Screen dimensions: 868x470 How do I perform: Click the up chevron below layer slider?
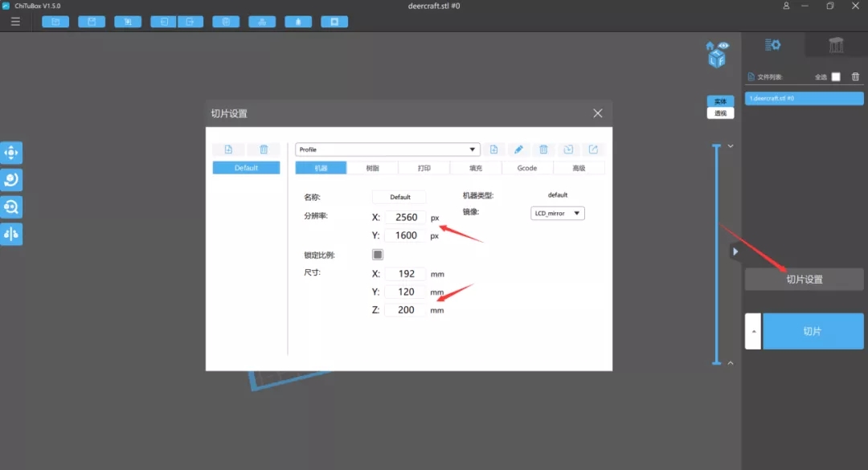click(730, 363)
